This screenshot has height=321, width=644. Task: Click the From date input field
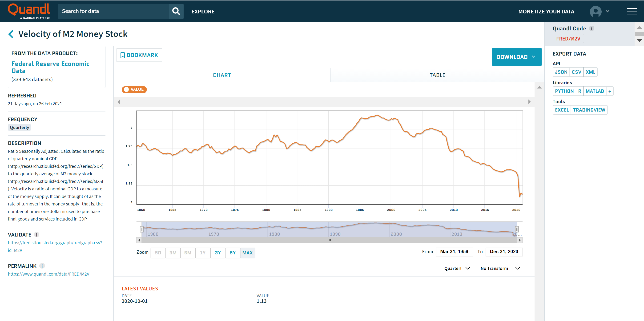point(454,252)
